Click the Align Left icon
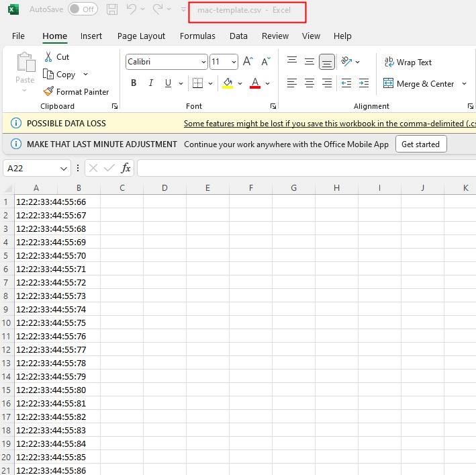The height and width of the screenshot is (475, 476). [292, 83]
